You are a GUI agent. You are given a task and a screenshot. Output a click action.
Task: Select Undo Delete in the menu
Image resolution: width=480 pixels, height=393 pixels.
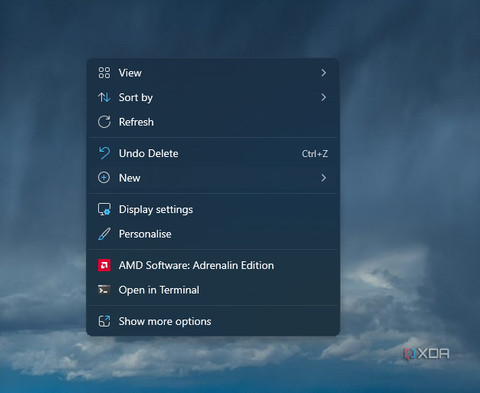coord(213,153)
